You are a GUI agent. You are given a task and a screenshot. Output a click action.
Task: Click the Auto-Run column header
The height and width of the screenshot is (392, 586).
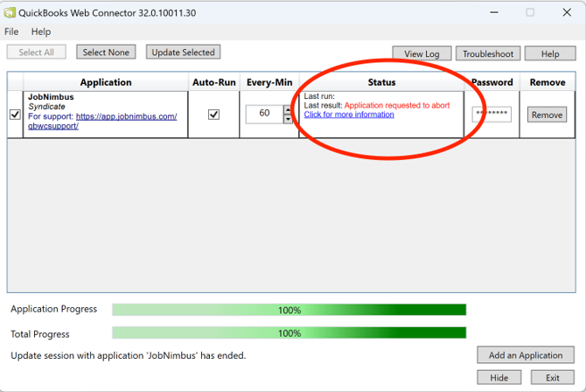[213, 82]
